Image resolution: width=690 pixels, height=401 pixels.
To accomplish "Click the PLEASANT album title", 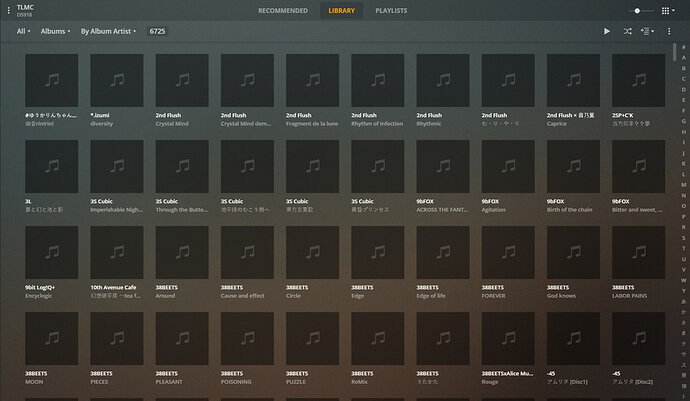I will 169,382.
